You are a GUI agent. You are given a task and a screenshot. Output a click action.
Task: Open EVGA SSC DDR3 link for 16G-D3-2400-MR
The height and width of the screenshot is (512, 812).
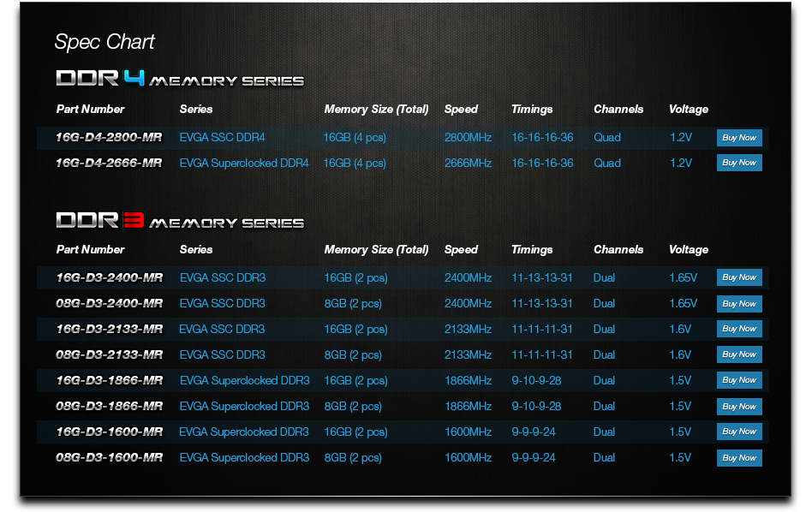223,277
